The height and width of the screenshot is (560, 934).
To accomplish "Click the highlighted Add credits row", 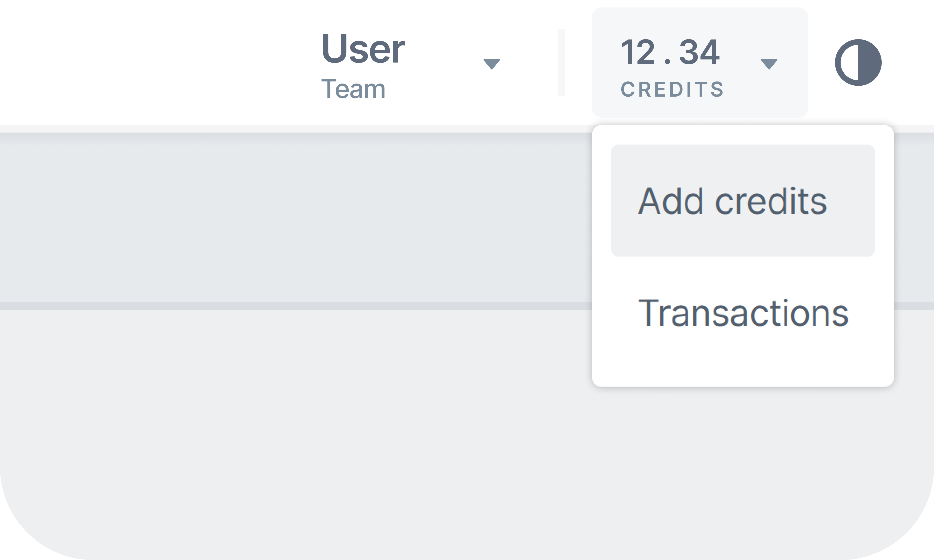I will (743, 200).
